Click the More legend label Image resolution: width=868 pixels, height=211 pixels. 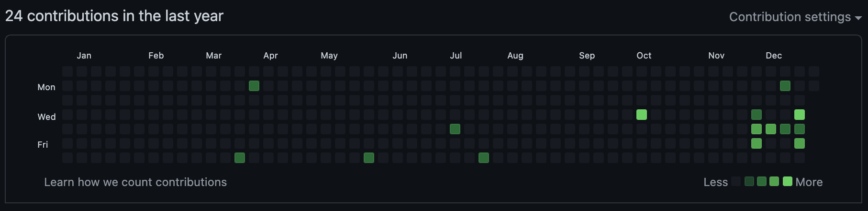809,182
